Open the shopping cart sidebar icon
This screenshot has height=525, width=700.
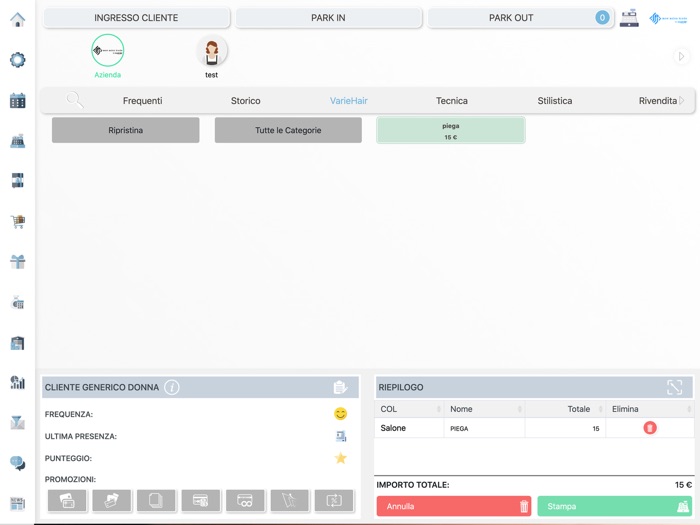(x=17, y=222)
